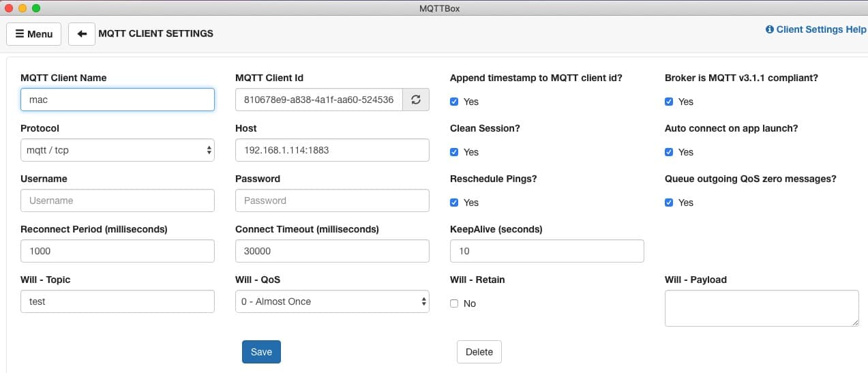
Task: Open the Will - QoS dropdown
Action: 332,301
